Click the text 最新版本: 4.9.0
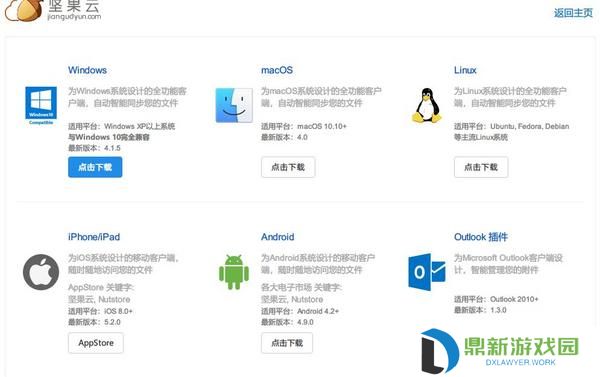 coord(287,322)
